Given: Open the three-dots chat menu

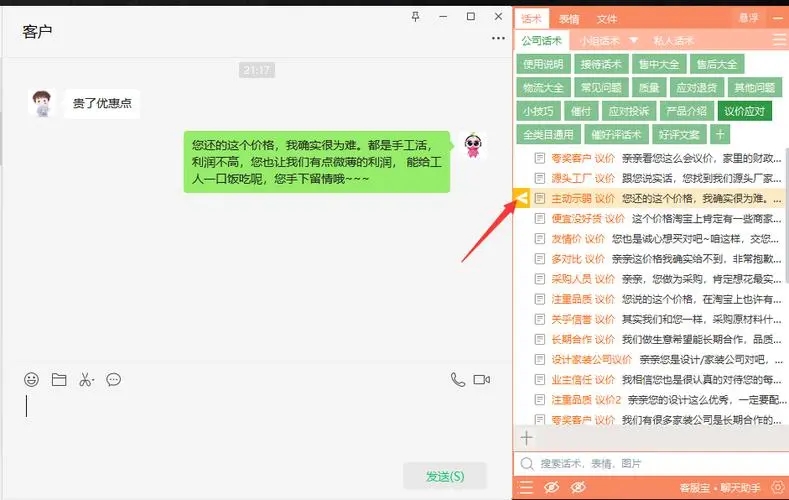Looking at the screenshot, I should tap(498, 38).
